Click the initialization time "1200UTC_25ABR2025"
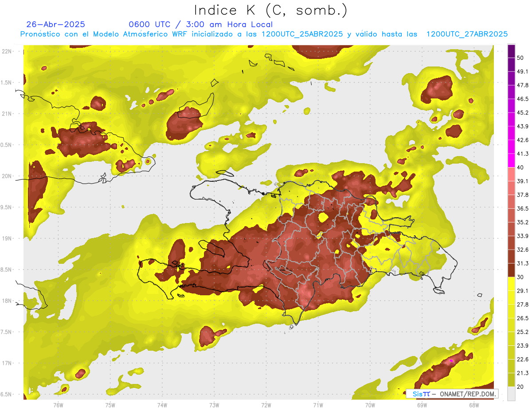This screenshot has width=532, height=411. click(302, 34)
